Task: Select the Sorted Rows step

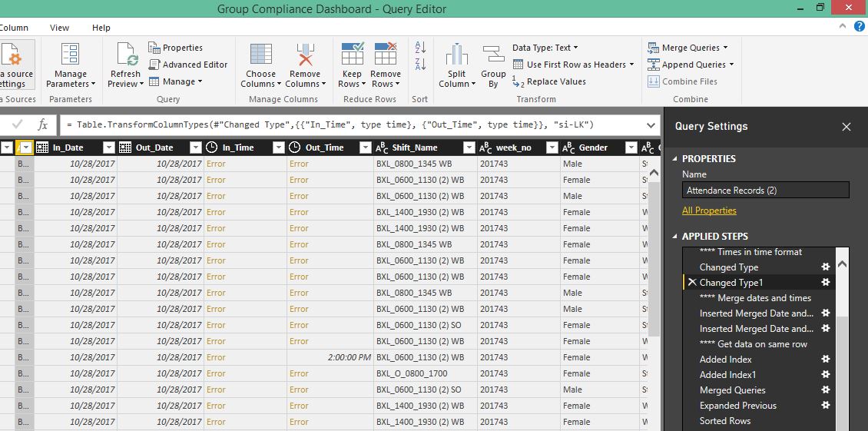Action: tap(724, 421)
